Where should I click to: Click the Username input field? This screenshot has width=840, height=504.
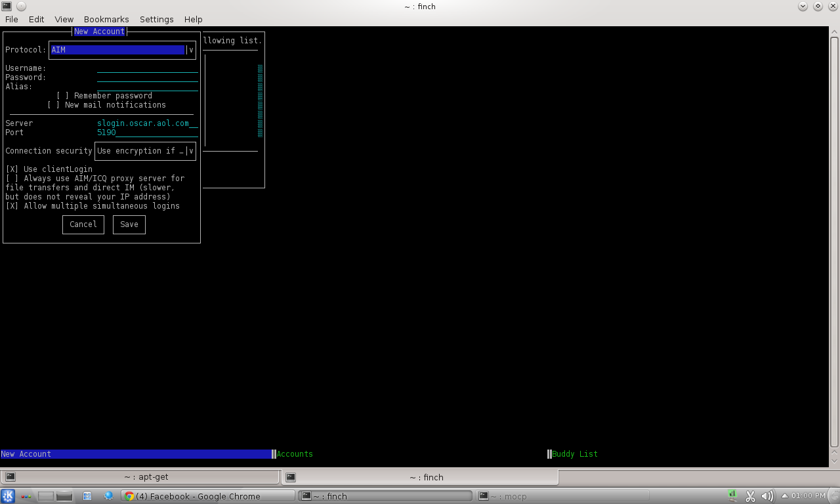click(146, 68)
